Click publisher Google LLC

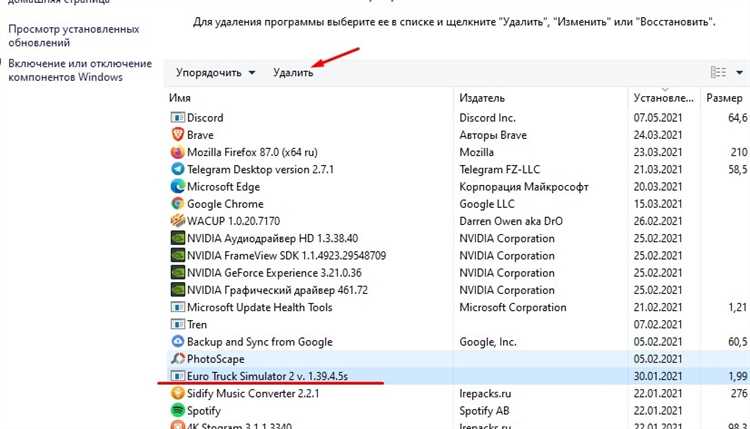486,204
